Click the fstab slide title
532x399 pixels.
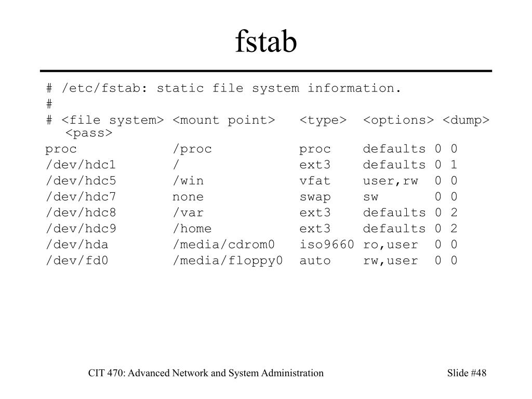click(x=266, y=41)
